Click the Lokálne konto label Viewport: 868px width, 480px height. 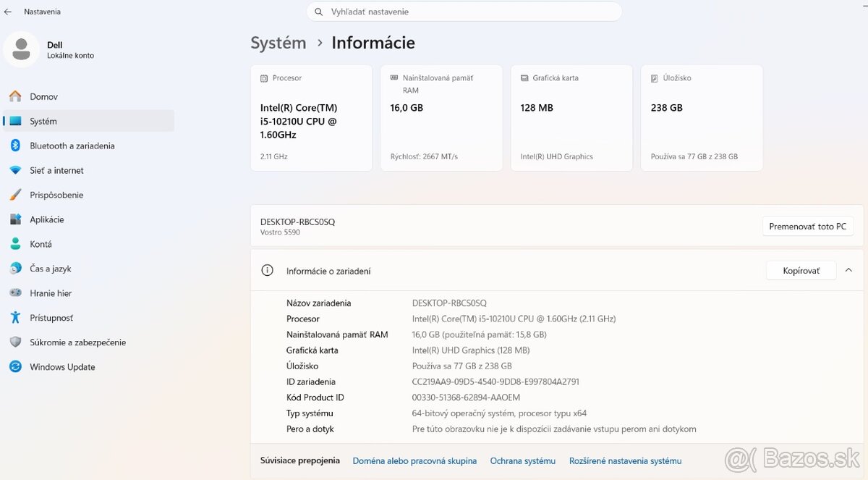coord(71,56)
